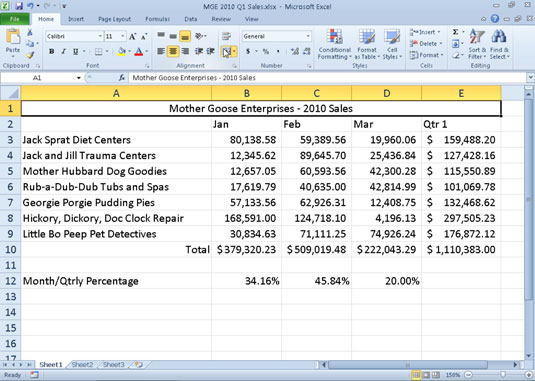The image size is (535, 381).
Task: Expand the Format cells dropdown
Action: pos(442,55)
